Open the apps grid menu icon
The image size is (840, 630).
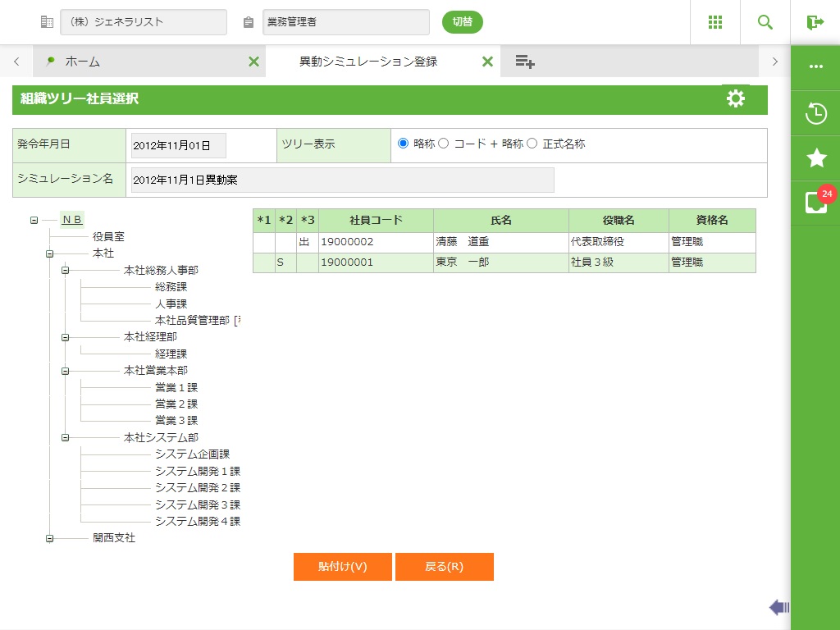[x=715, y=22]
